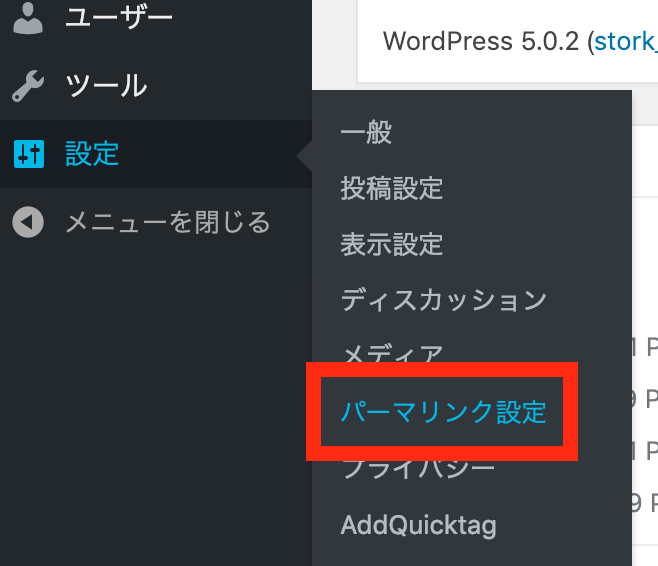The image size is (658, 566).
Task: Select the ツール wrench icon
Action: tap(28, 86)
